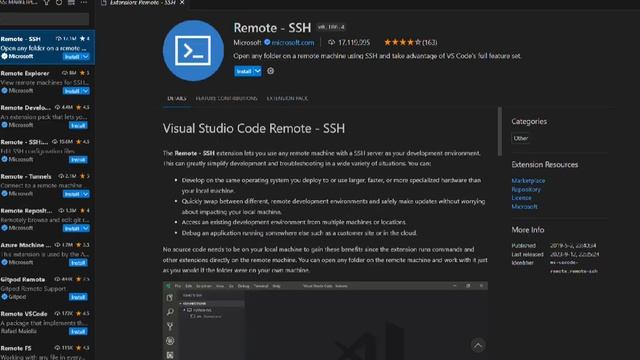Screen dimensions: 640x360
Task: Install Remote - SSH from the list item
Action: pyautogui.click(x=72, y=57)
